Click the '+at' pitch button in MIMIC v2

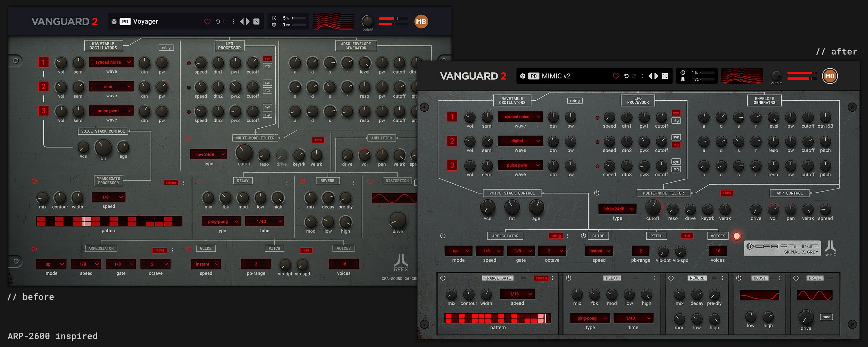click(687, 236)
